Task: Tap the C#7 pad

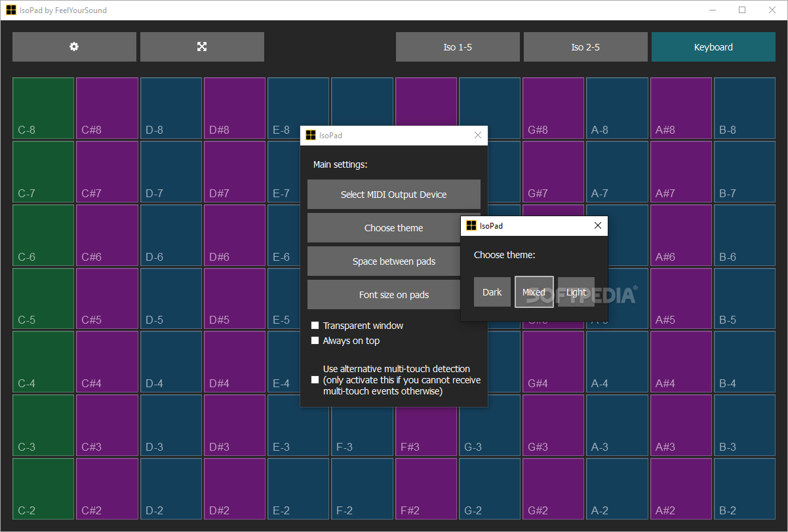Action: 107,172
